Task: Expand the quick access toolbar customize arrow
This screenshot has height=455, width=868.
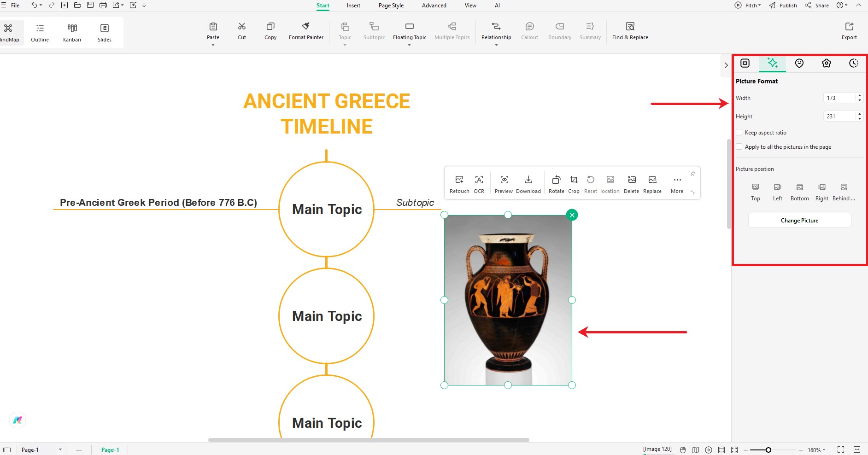Action: (144, 6)
